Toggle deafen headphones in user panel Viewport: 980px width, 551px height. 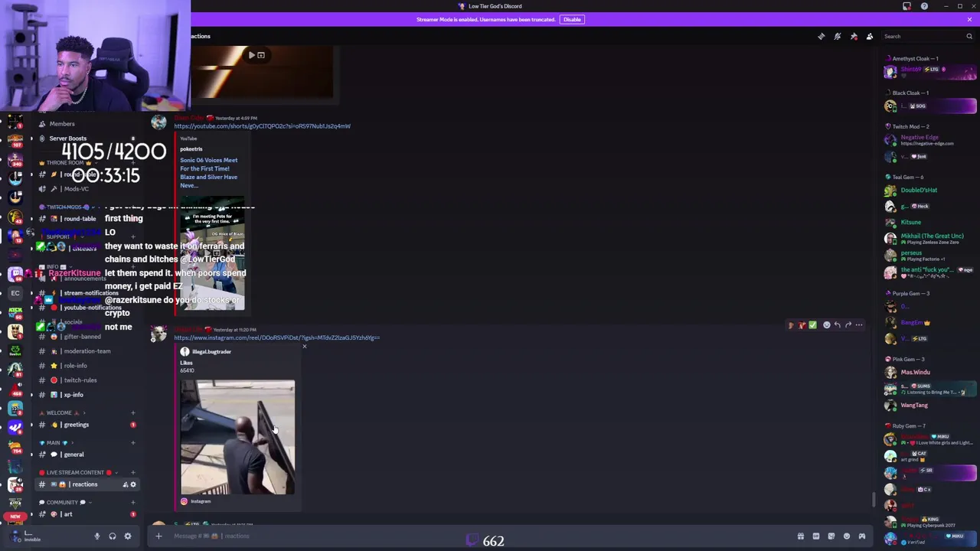coord(113,536)
